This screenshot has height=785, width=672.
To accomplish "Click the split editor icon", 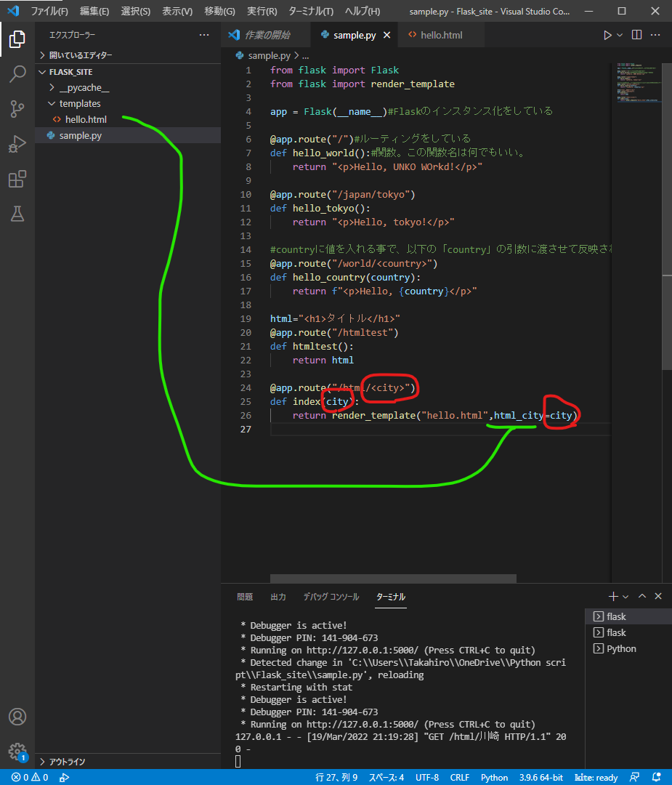I will coord(636,35).
